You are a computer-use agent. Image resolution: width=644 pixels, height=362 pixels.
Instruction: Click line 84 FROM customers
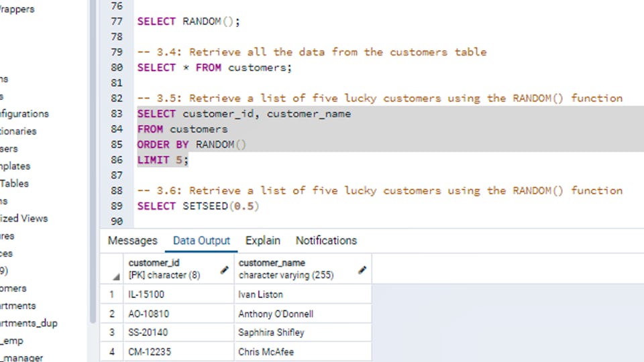[182, 129]
